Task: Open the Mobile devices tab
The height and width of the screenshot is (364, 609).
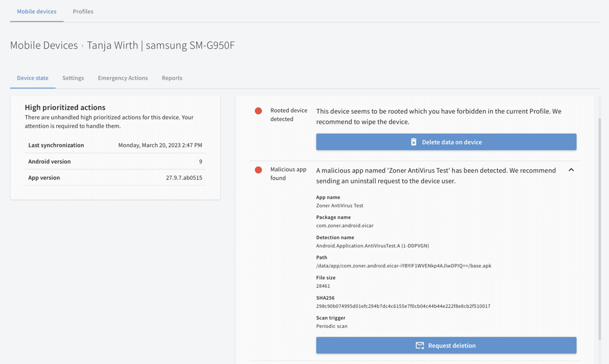Action: pos(37,12)
